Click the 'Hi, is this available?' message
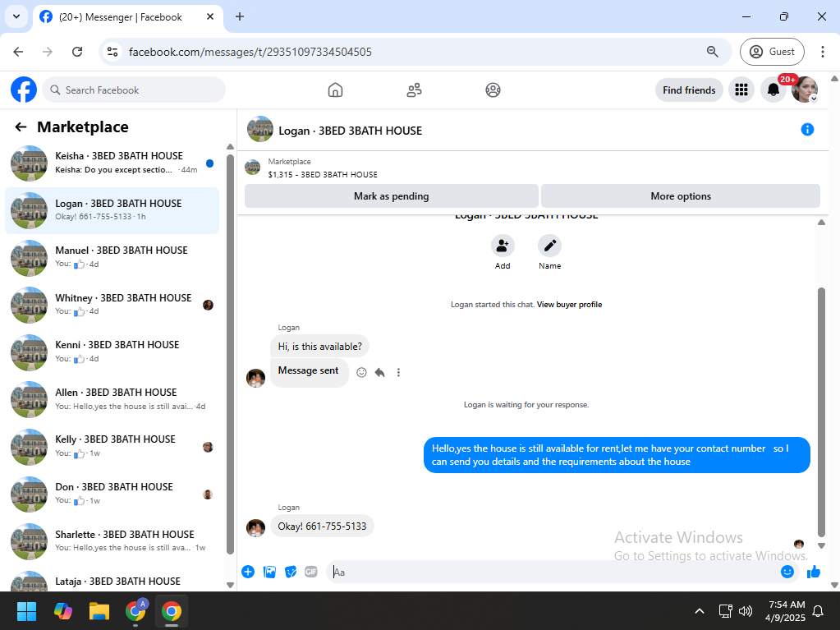Viewport: 840px width, 630px height. (319, 346)
